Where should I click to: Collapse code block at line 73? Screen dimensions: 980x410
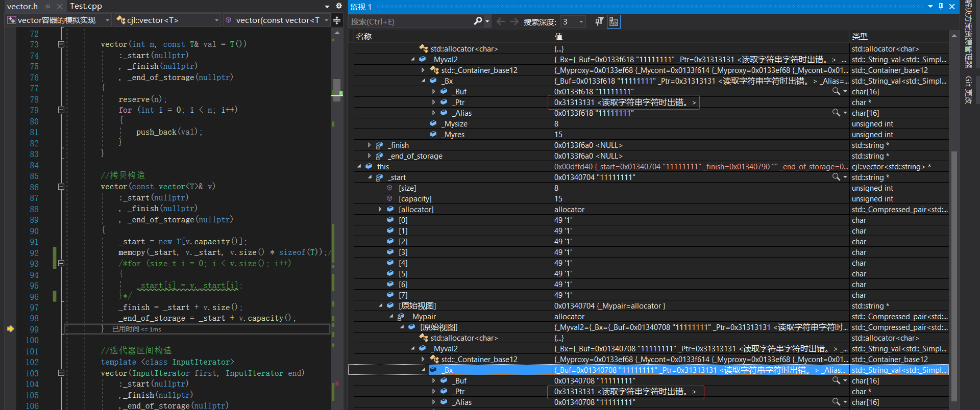[x=61, y=44]
